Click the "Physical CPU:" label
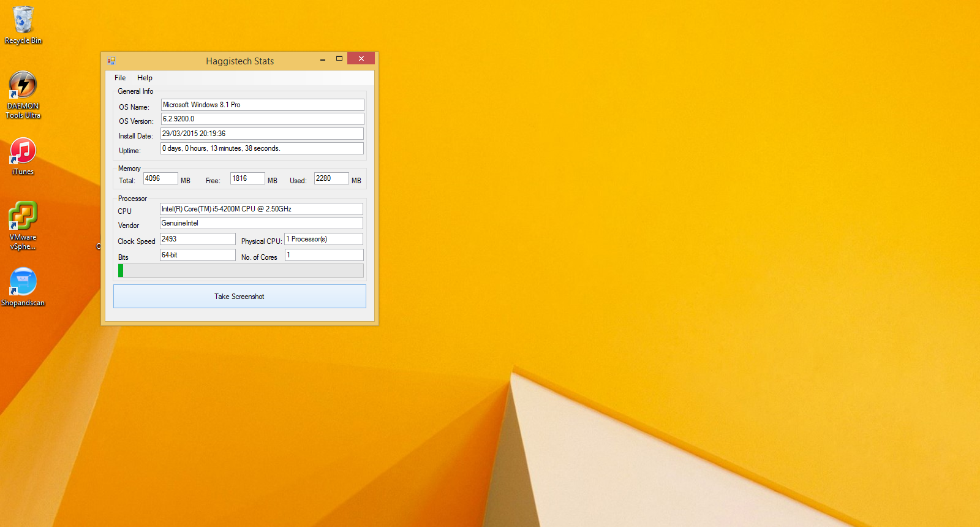Image resolution: width=980 pixels, height=527 pixels. tap(262, 241)
